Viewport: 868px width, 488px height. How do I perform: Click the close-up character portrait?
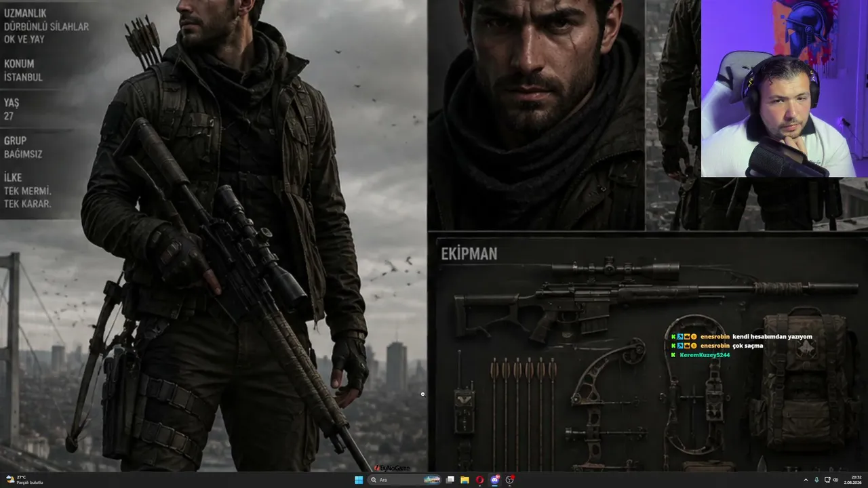(536, 114)
